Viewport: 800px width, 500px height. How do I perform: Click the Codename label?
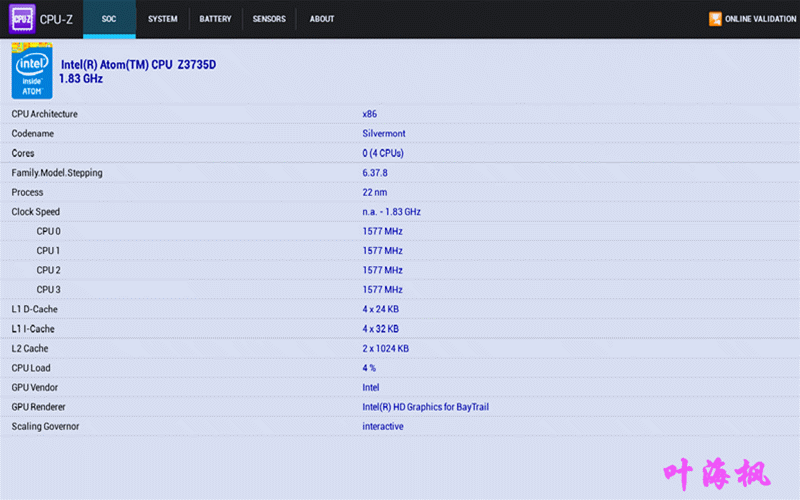click(x=32, y=134)
